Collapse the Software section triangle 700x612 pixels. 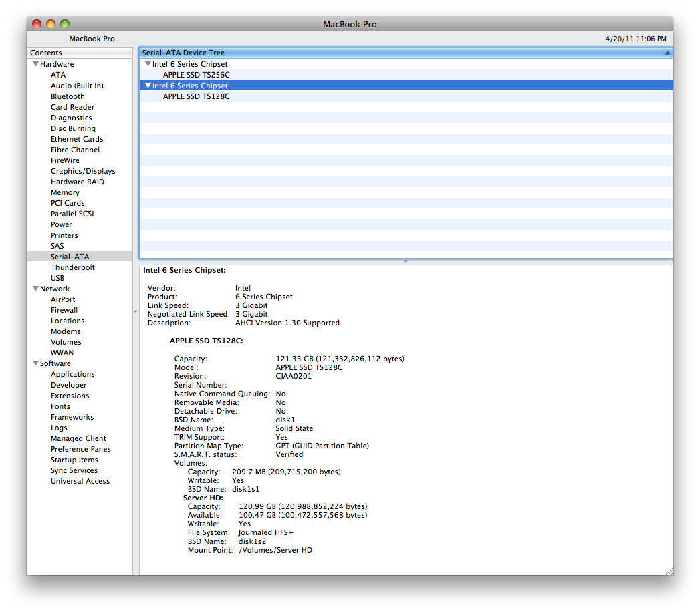coord(35,363)
